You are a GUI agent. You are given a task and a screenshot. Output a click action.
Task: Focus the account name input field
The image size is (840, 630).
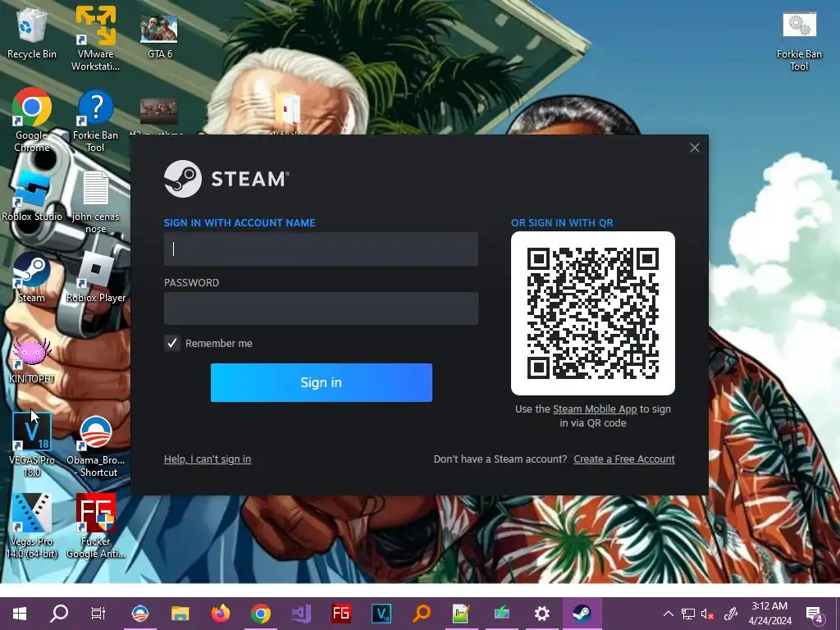click(x=321, y=249)
